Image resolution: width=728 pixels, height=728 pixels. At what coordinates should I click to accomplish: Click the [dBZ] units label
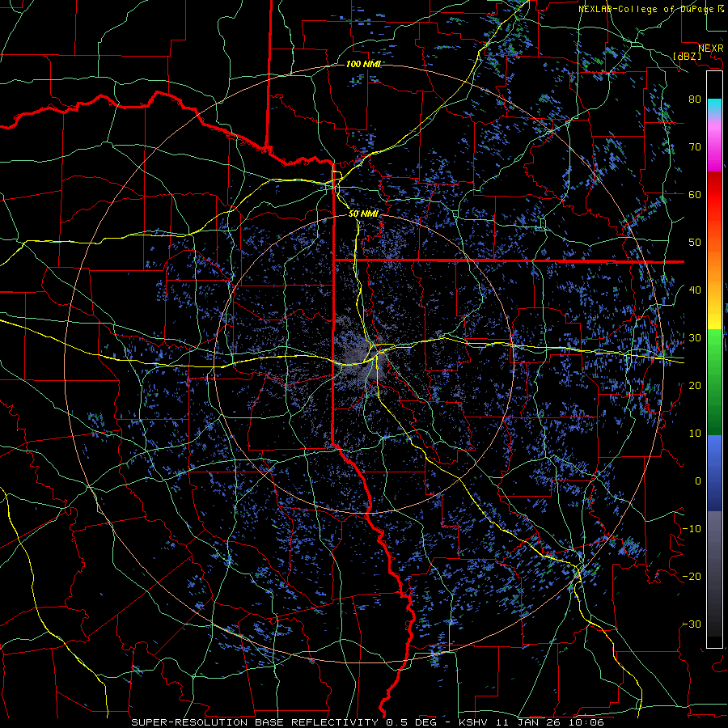point(688,56)
